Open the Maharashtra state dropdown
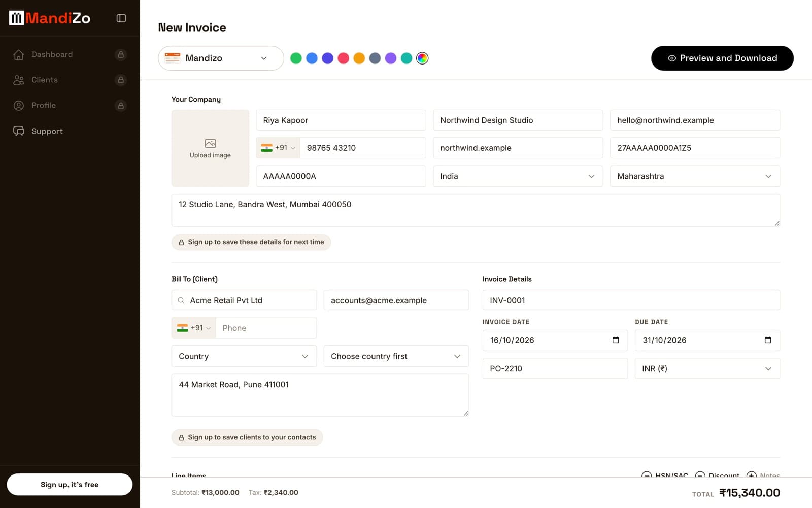 tap(695, 176)
